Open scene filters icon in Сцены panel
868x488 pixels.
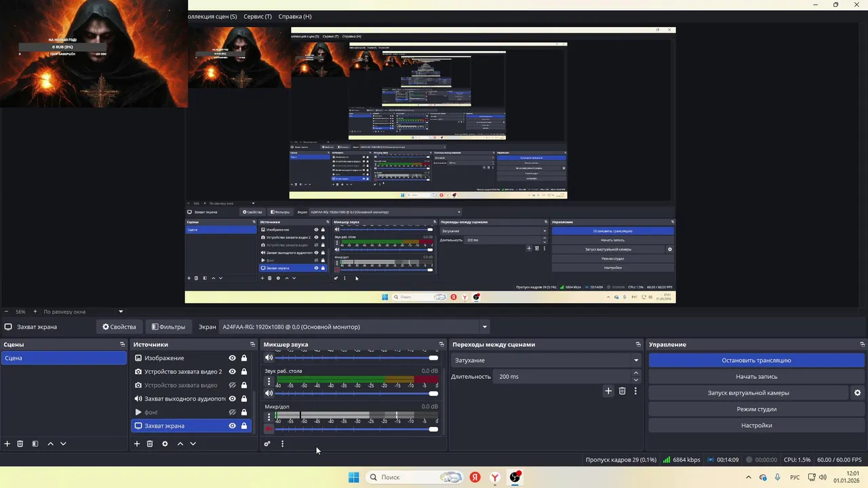pos(35,444)
